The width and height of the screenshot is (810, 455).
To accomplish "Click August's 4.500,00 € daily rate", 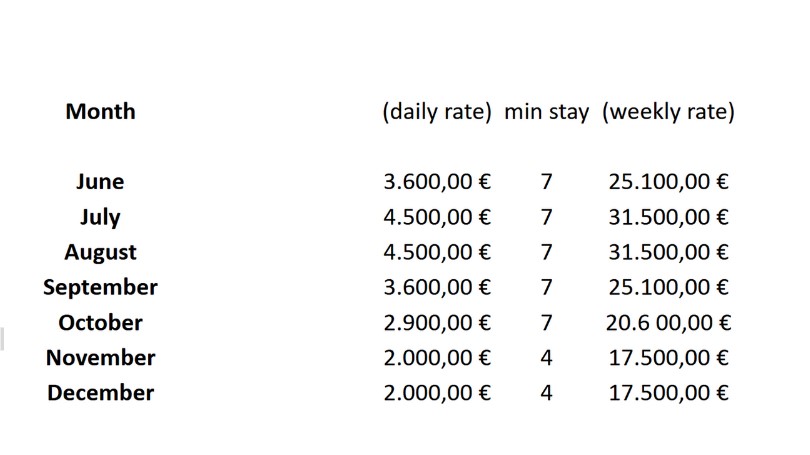I will 437,252.
